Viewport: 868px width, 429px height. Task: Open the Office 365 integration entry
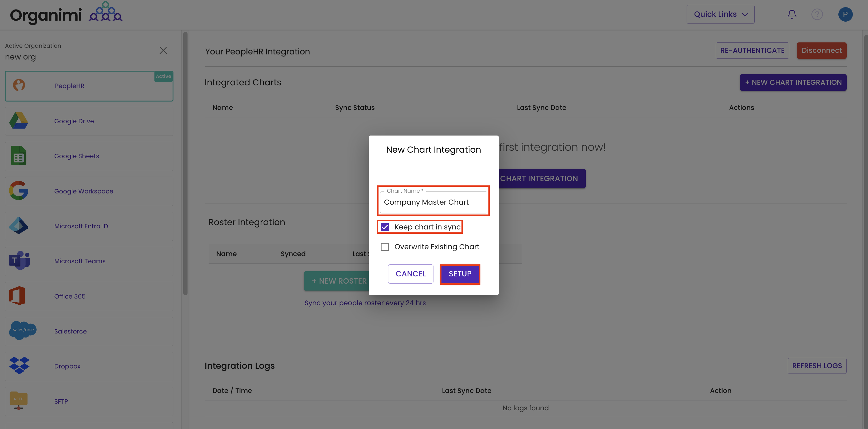89,296
